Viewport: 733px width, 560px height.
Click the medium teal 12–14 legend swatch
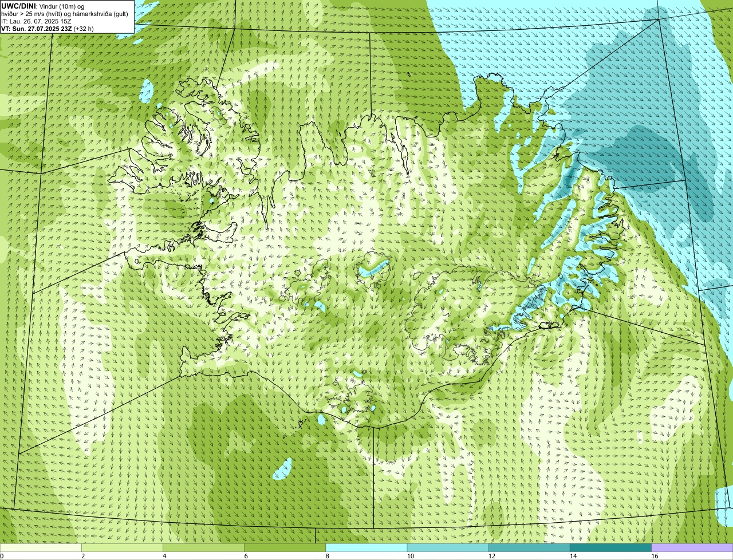coord(529,548)
